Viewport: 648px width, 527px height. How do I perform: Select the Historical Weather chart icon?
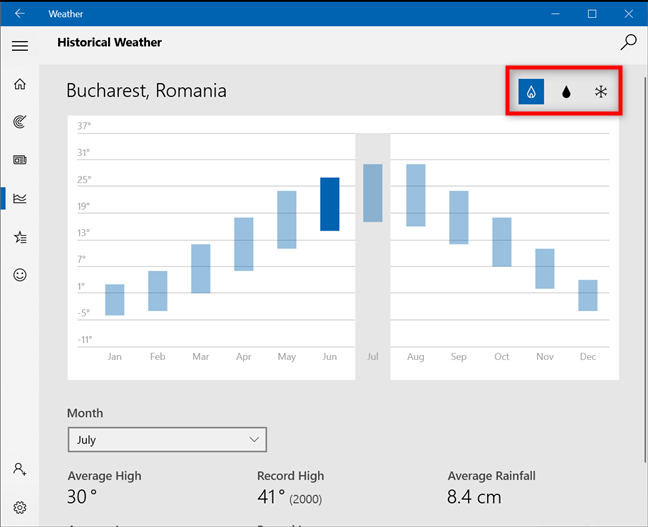pyautogui.click(x=20, y=198)
